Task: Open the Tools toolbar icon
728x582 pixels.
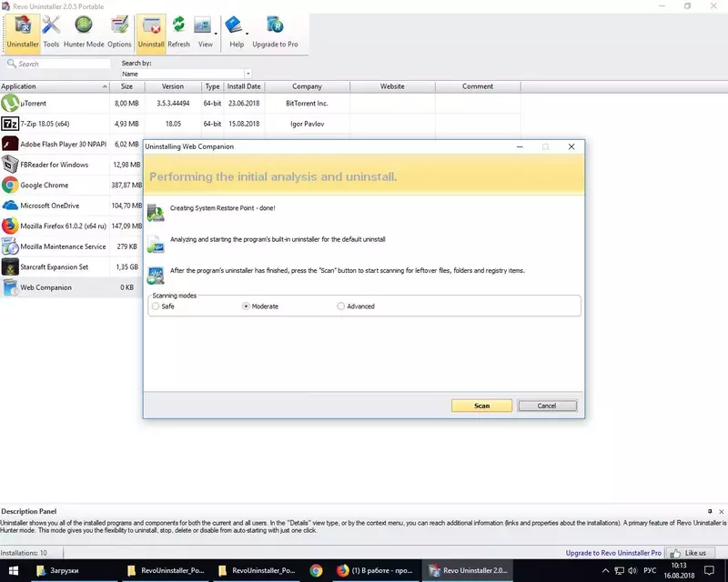Action: [51, 32]
